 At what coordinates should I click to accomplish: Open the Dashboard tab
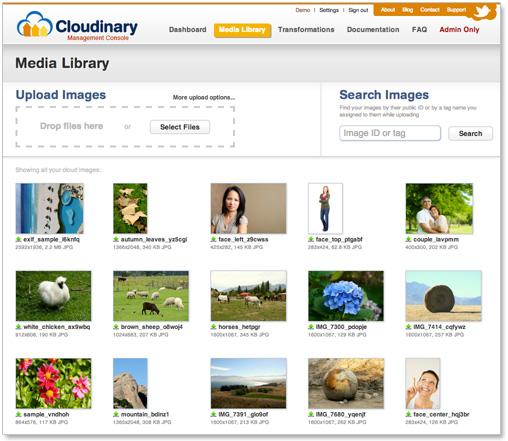tap(187, 30)
